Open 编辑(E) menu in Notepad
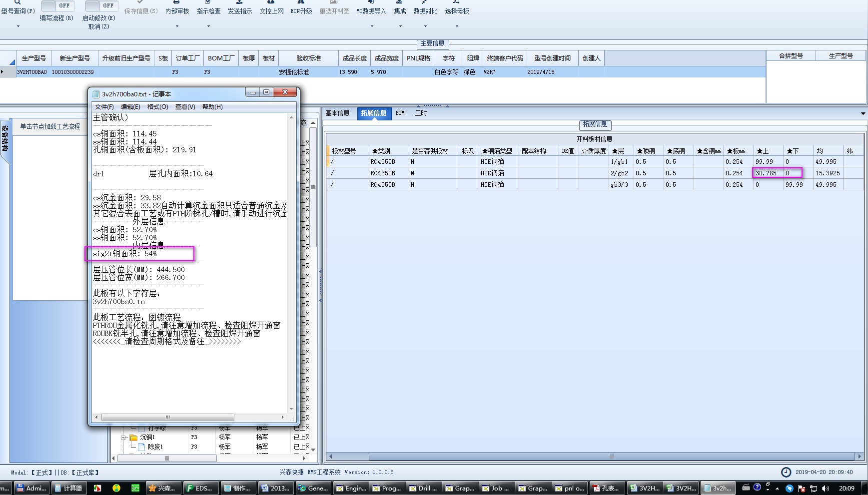This screenshot has width=868, height=495. pos(130,107)
